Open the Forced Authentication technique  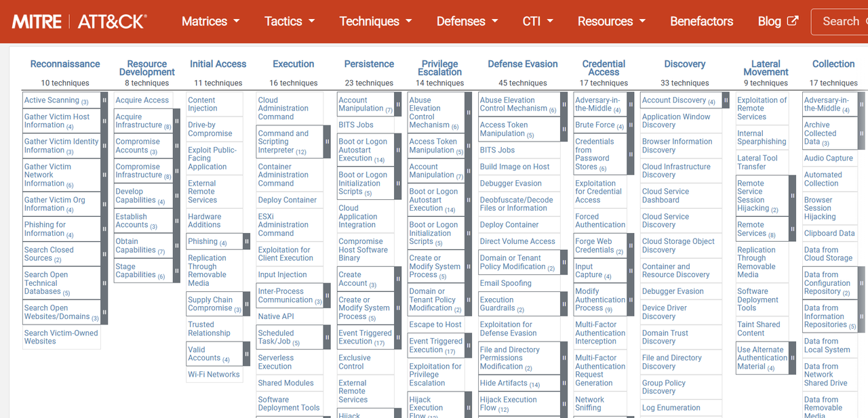[600, 221]
